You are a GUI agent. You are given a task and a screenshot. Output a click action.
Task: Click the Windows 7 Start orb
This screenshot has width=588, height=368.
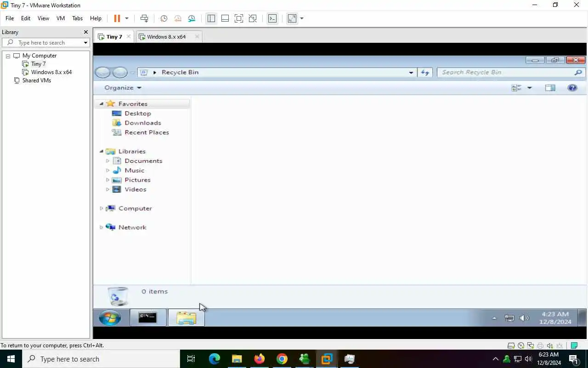coord(110,317)
